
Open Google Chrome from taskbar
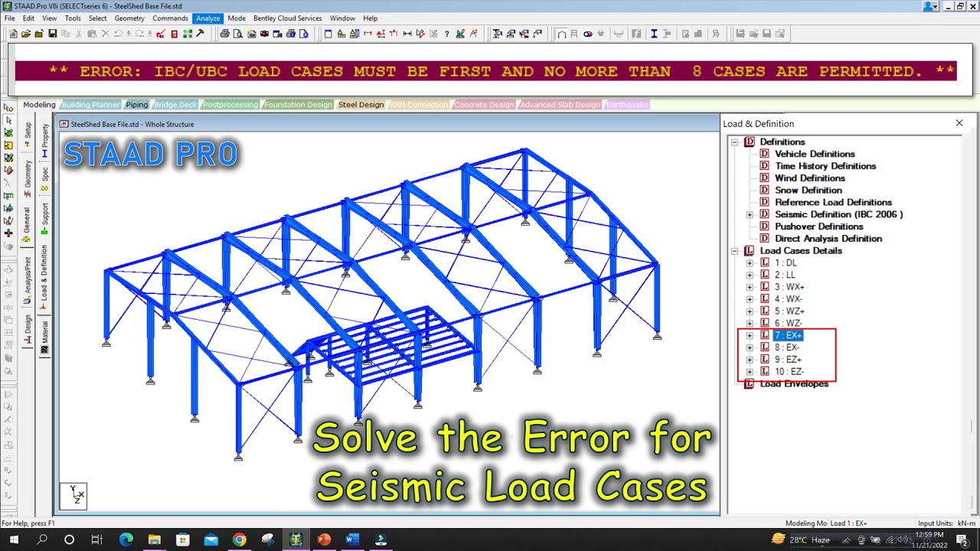(239, 540)
